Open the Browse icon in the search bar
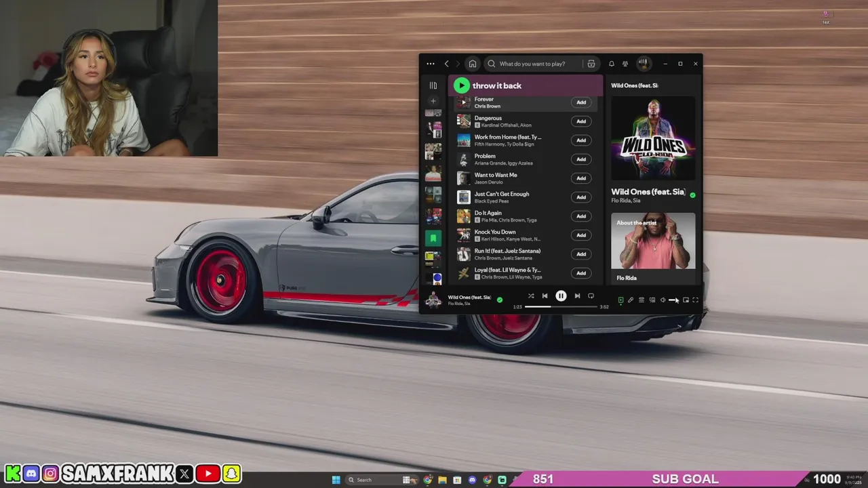Screen dimensions: 868x488 (x=591, y=64)
